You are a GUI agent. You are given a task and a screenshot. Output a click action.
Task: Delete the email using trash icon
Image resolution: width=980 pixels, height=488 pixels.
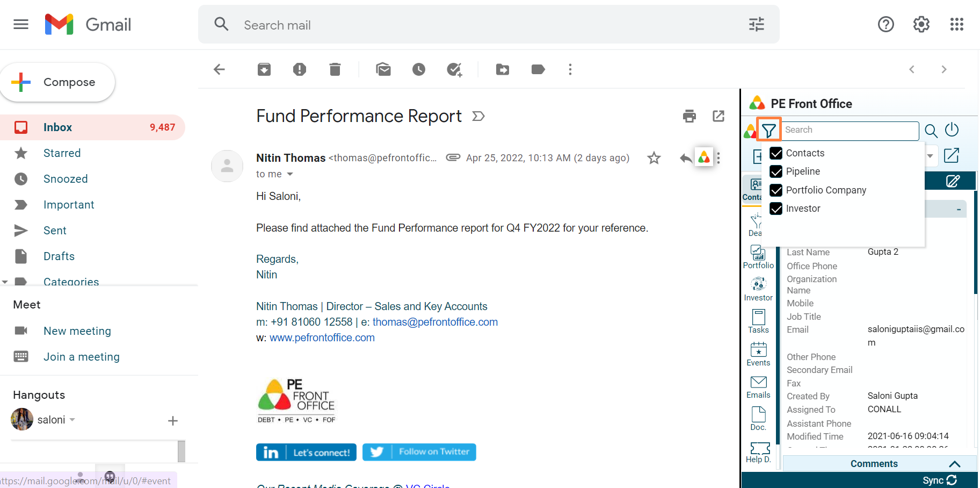[x=335, y=69]
